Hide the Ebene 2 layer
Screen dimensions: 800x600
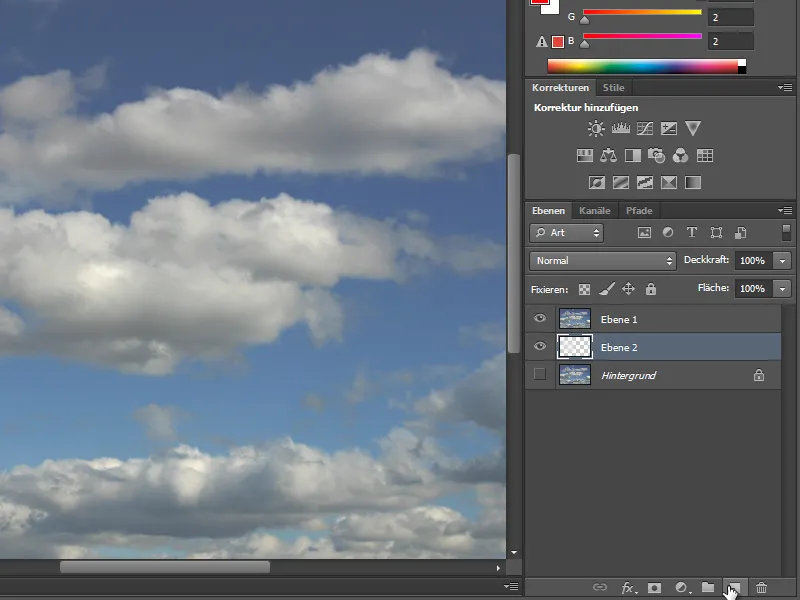point(540,346)
